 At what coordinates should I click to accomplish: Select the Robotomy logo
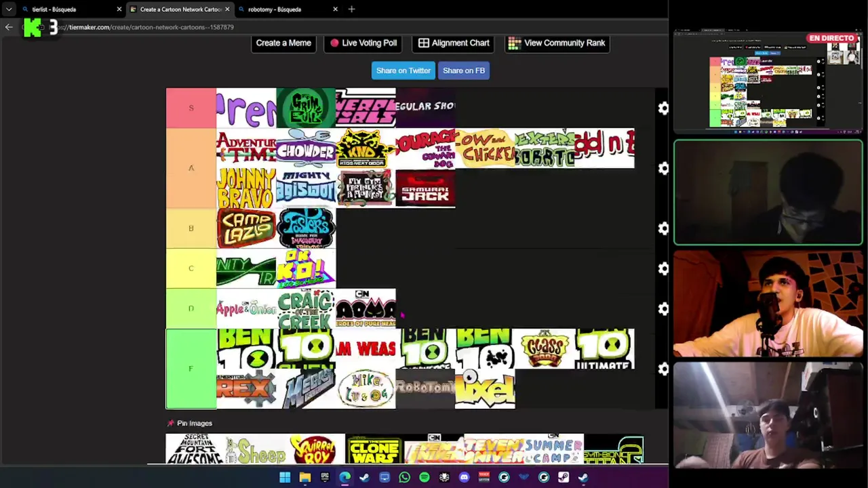[425, 389]
